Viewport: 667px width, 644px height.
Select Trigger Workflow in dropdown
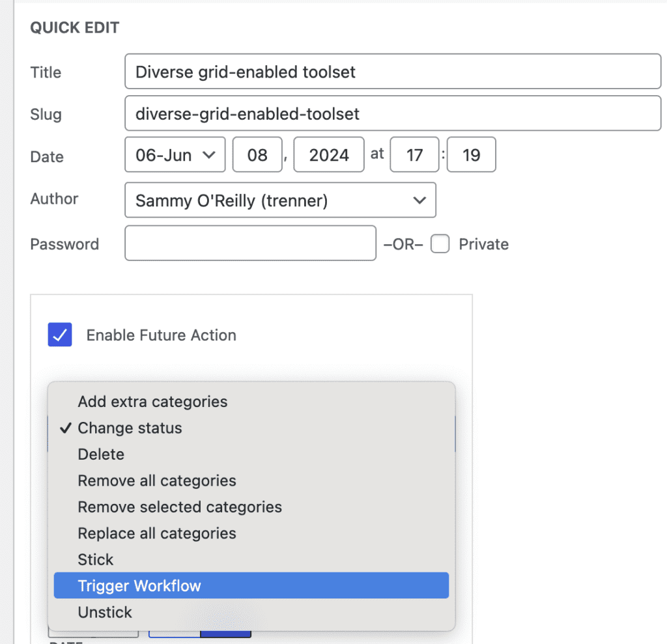[139, 586]
